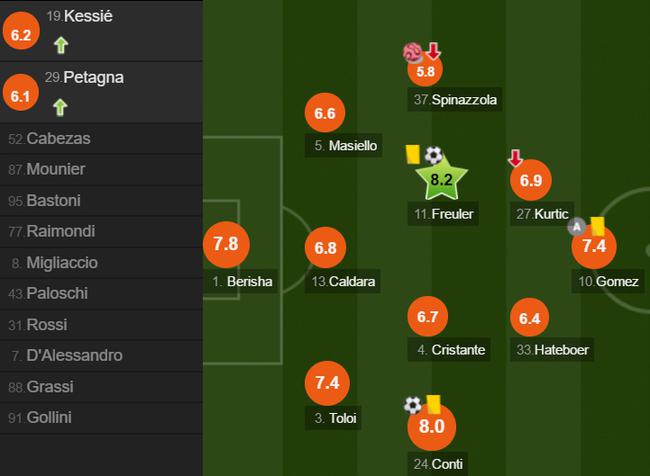Click Cristante's 6.7 rating circle
Screen dimensions: 650x476
(427, 317)
